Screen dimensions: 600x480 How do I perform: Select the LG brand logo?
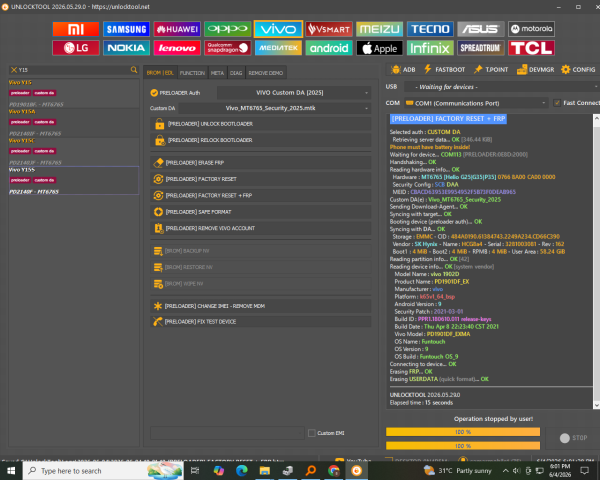point(76,48)
